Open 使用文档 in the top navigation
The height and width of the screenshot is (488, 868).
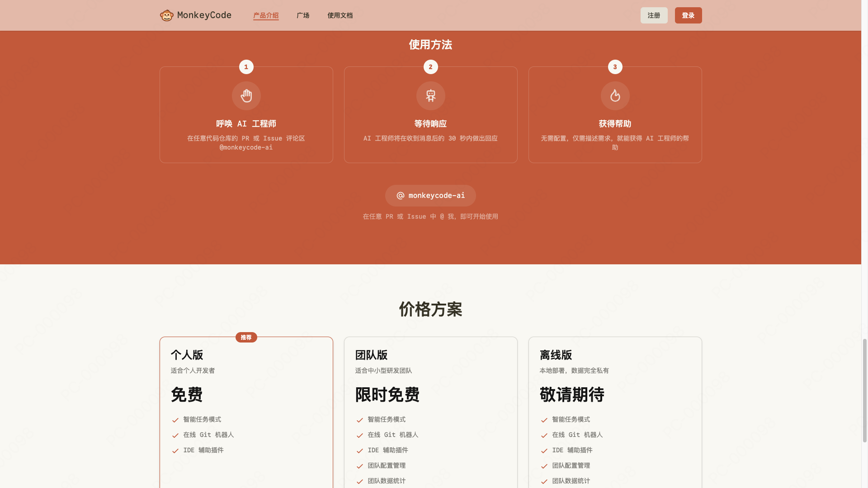(x=340, y=15)
